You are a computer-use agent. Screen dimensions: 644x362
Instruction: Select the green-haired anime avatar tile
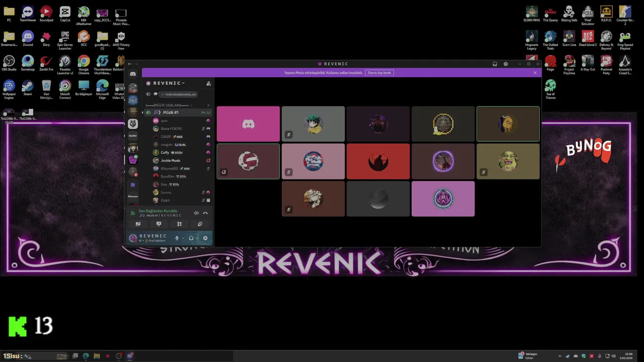[x=313, y=124]
